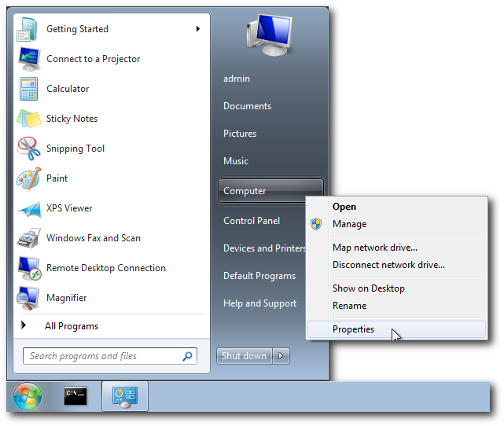
Task: Click the user account computer picture
Action: coord(270,35)
